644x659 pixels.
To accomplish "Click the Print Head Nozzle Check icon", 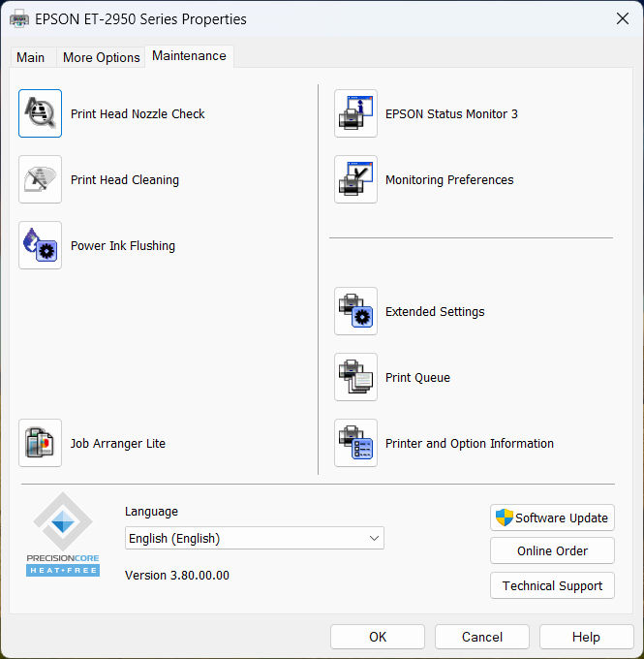I will click(x=40, y=114).
